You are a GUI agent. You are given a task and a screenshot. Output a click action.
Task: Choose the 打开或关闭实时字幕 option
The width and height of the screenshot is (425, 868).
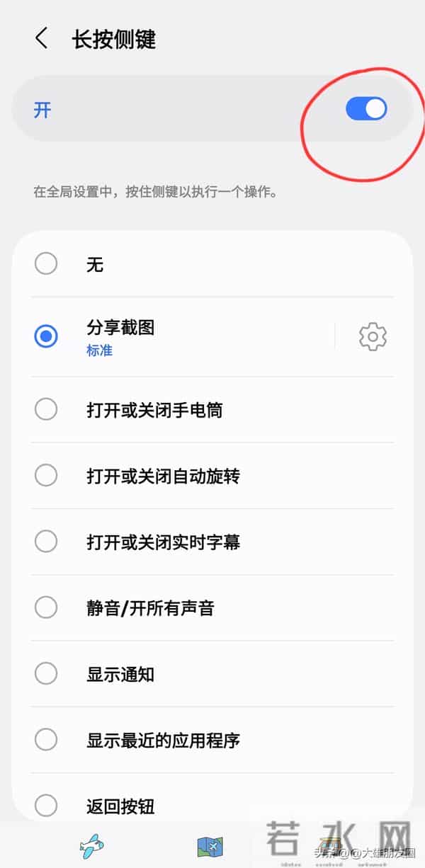click(45, 542)
